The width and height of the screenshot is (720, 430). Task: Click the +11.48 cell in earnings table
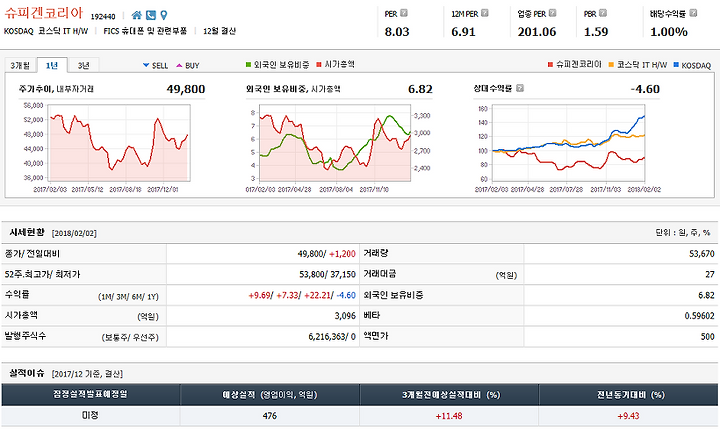tap(449, 416)
